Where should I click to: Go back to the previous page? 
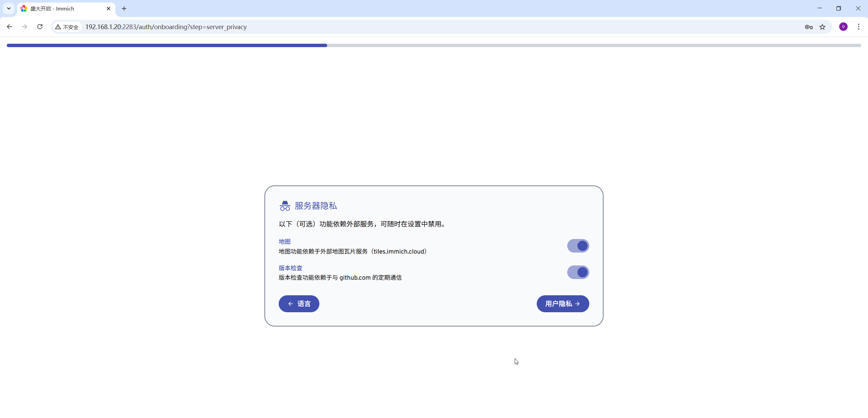9,27
